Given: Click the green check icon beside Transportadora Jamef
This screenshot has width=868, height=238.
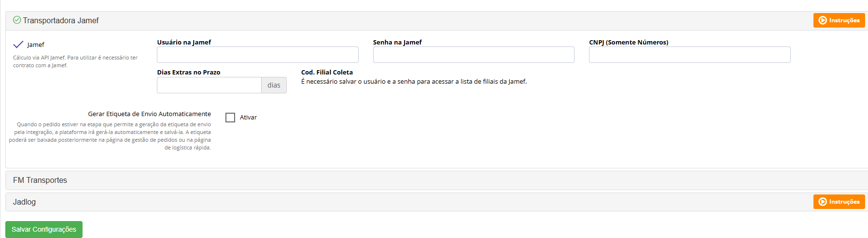Looking at the screenshot, I should tap(17, 20).
